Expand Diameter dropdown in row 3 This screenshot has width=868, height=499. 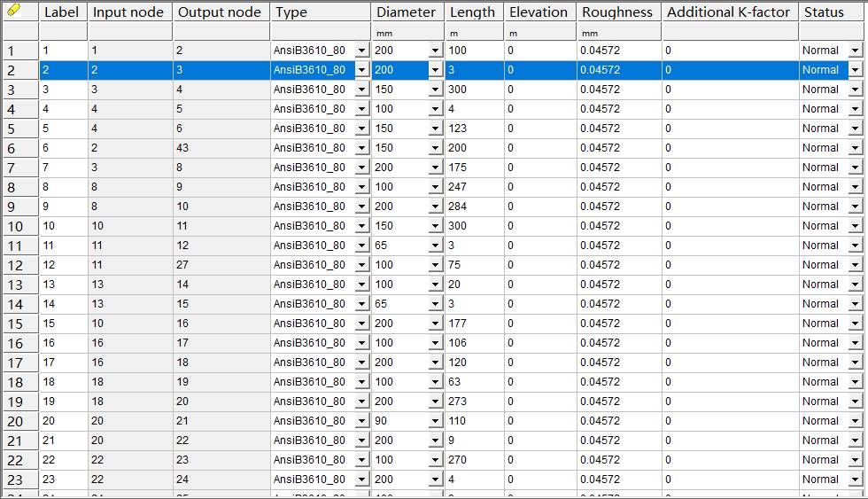point(435,90)
